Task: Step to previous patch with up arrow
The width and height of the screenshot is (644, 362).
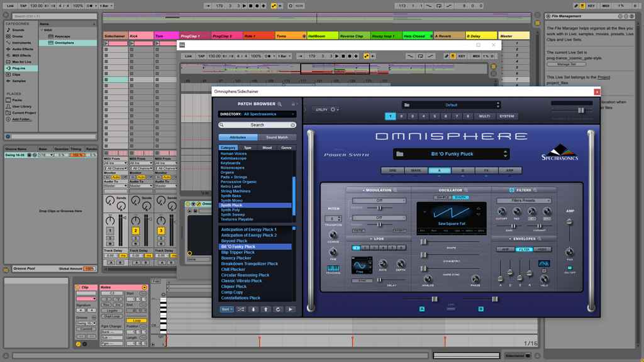Action: click(265, 309)
